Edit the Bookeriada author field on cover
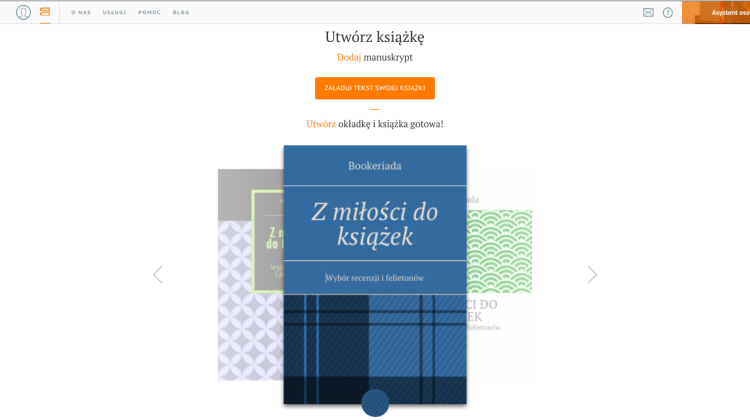750x420 pixels. click(375, 166)
